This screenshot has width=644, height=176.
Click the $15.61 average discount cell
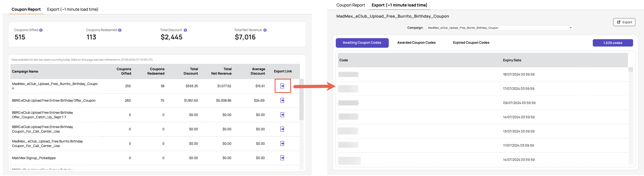point(260,86)
